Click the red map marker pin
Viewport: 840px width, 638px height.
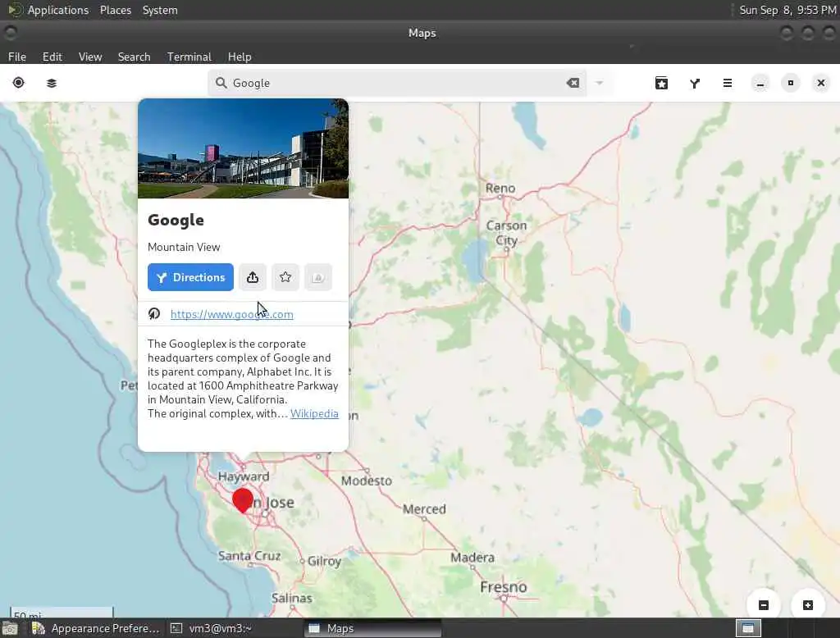243,500
